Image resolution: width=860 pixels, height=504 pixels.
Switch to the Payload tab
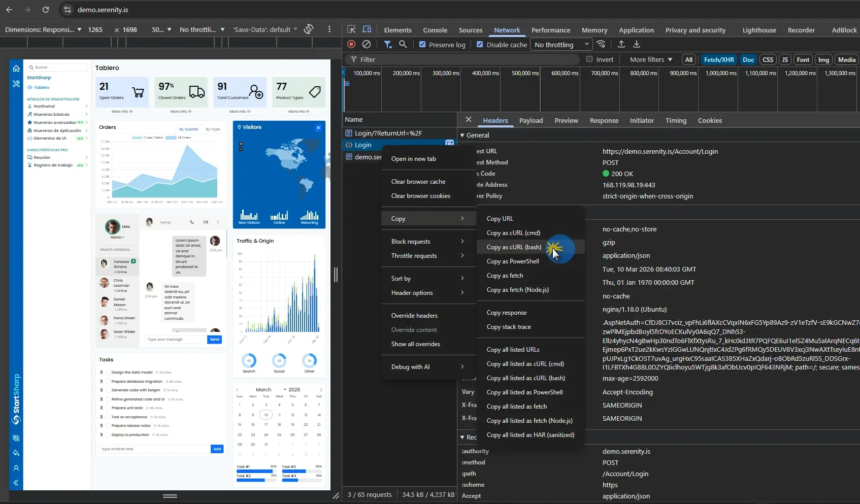pyautogui.click(x=531, y=121)
